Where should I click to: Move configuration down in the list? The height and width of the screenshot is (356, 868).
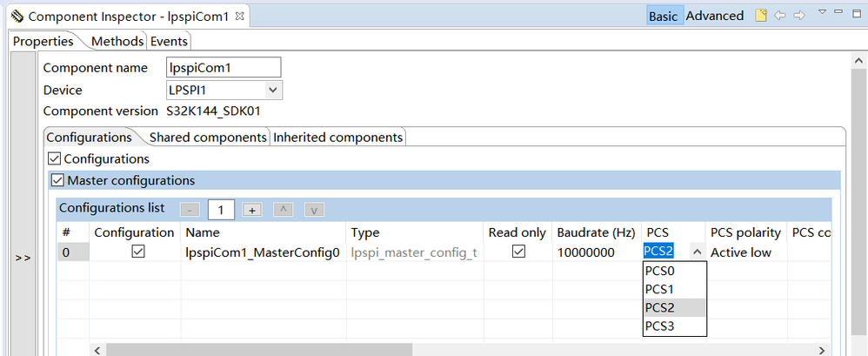314,210
